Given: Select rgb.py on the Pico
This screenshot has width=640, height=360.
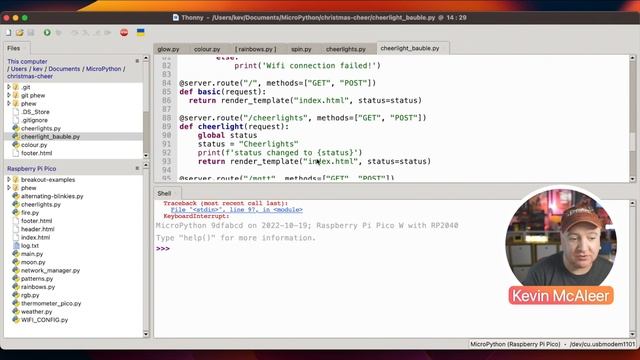Looking at the screenshot, I should (x=30, y=295).
